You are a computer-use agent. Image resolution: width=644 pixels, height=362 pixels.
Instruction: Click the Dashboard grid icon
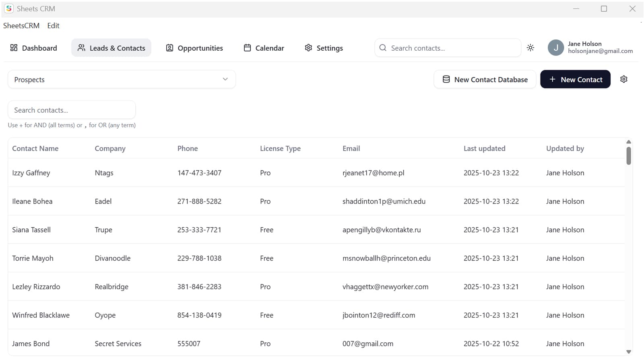click(x=14, y=48)
